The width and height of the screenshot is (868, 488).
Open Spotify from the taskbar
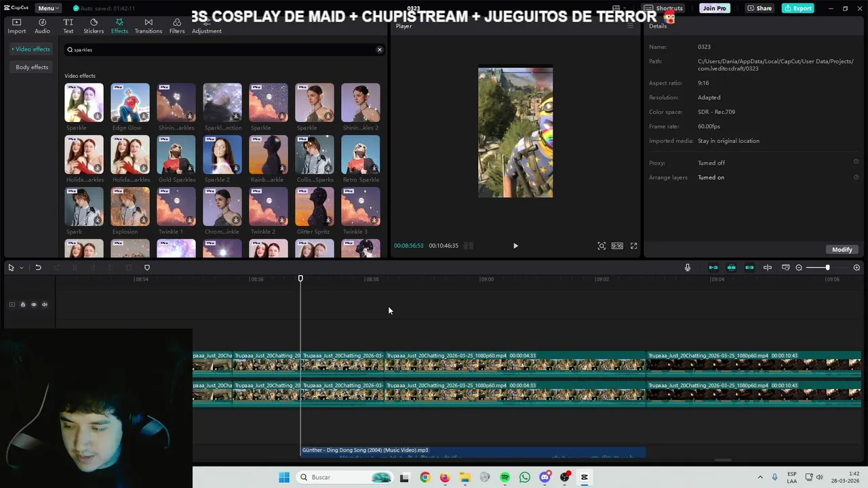click(x=505, y=477)
